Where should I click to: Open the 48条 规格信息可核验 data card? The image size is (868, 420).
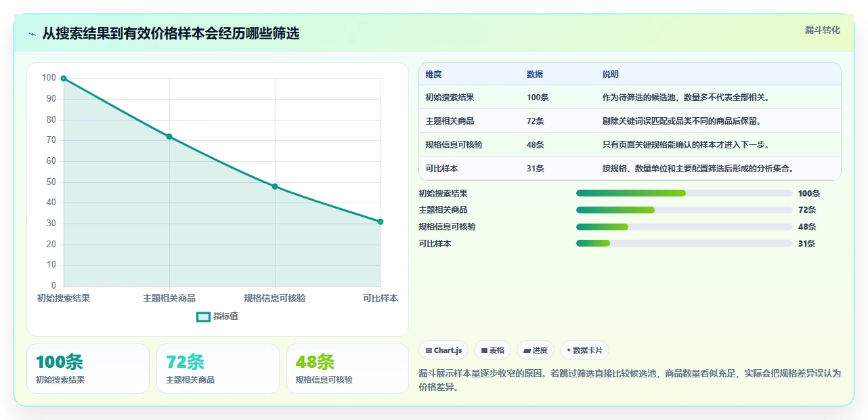point(347,369)
